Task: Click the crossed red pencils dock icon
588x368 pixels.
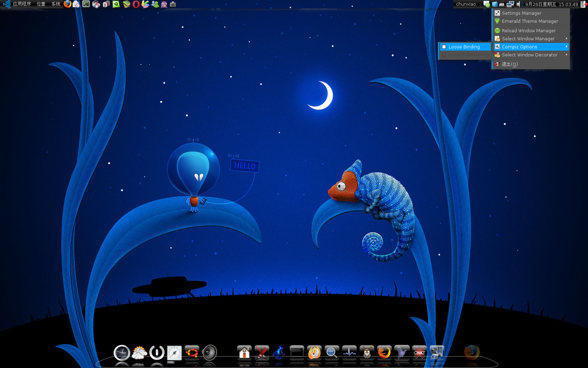Action: pyautogui.click(x=262, y=352)
